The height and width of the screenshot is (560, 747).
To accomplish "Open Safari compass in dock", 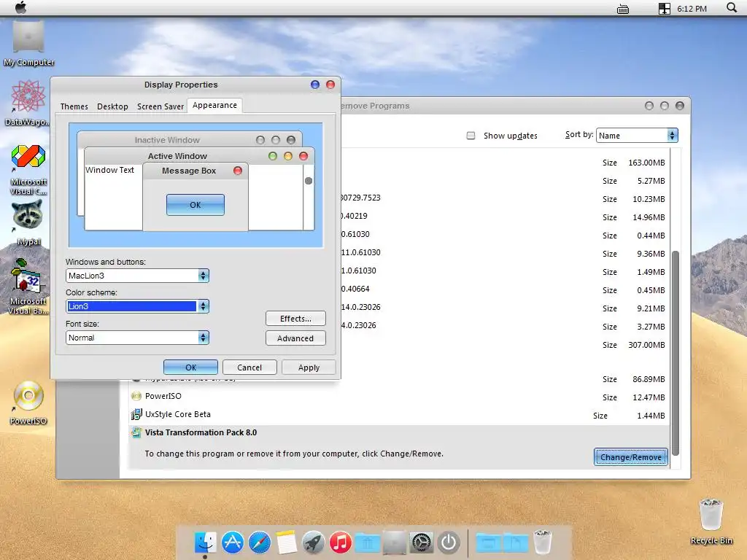I will (x=260, y=542).
